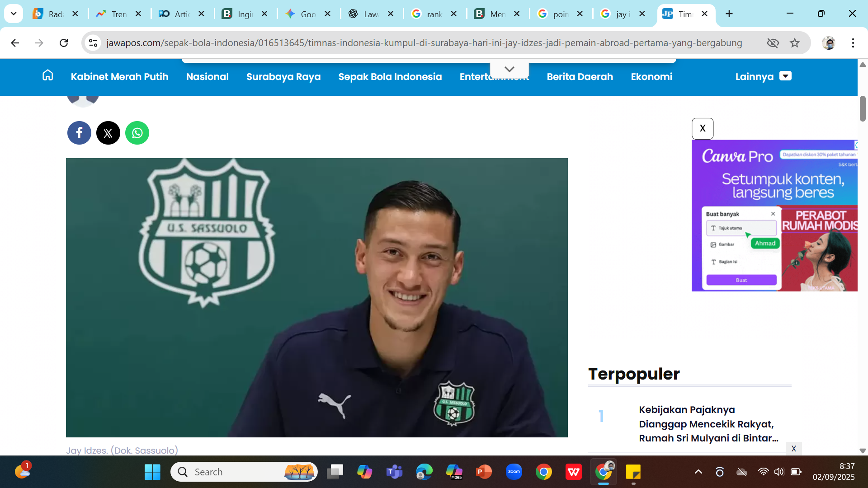Share the article via WhatsApp
Viewport: 868px width, 488px height.
point(137,133)
